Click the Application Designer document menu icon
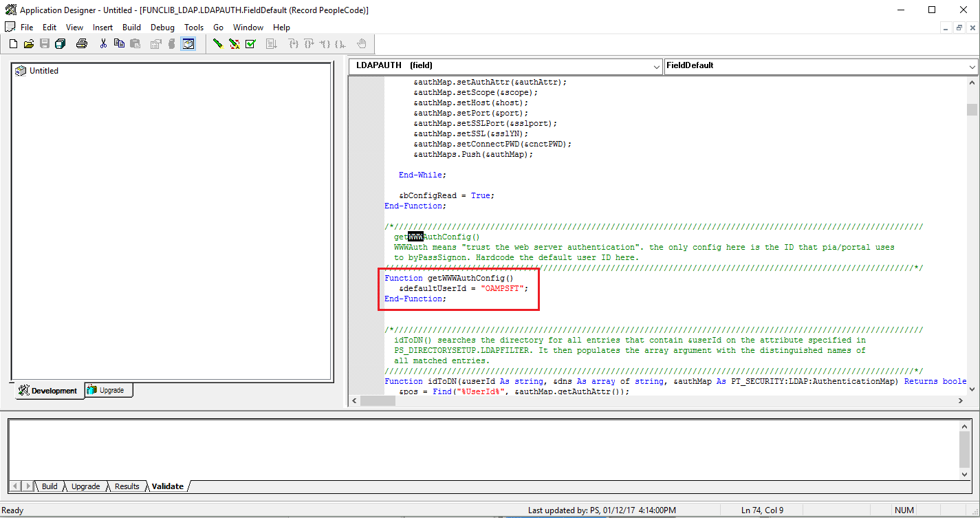This screenshot has width=980, height=518. click(10, 28)
